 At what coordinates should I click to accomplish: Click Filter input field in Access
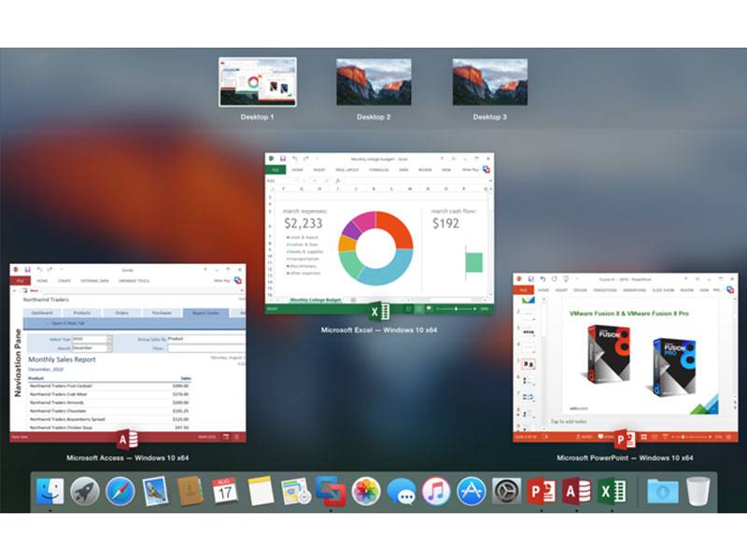coord(206,348)
